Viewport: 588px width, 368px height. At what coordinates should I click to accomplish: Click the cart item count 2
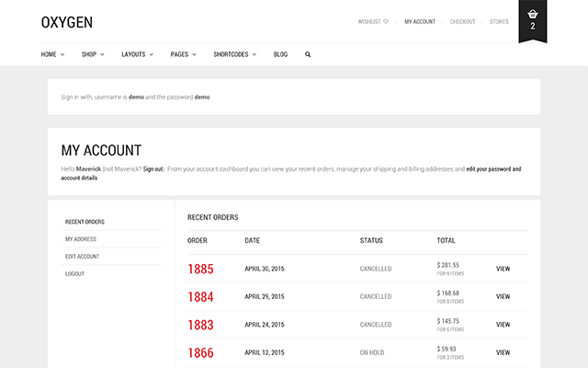(533, 27)
